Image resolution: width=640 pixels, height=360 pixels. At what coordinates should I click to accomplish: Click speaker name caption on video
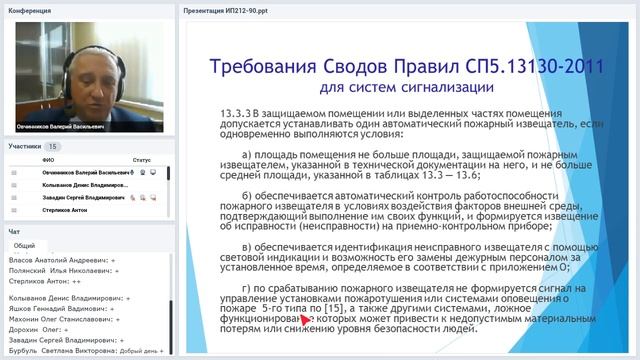(60, 127)
